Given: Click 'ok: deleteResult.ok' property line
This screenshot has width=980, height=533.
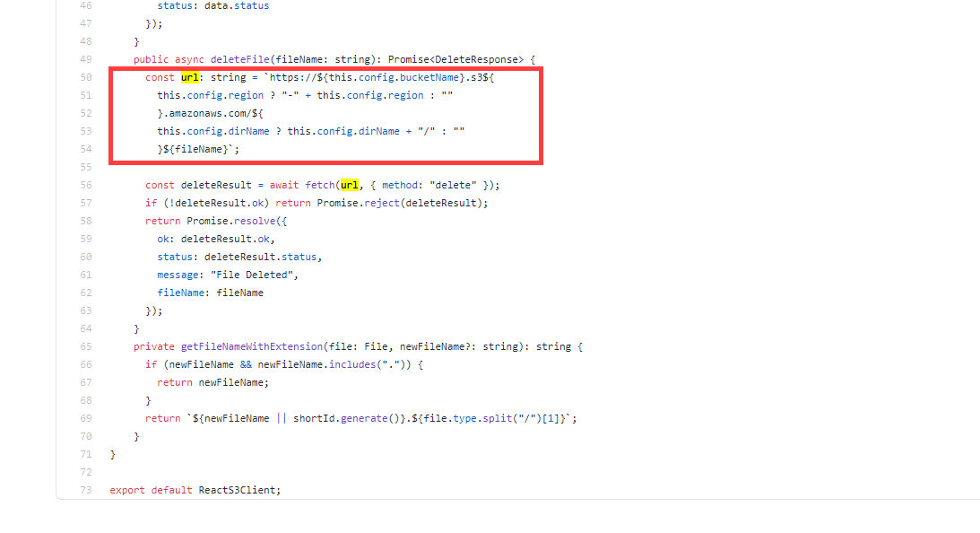Looking at the screenshot, I should [216, 239].
